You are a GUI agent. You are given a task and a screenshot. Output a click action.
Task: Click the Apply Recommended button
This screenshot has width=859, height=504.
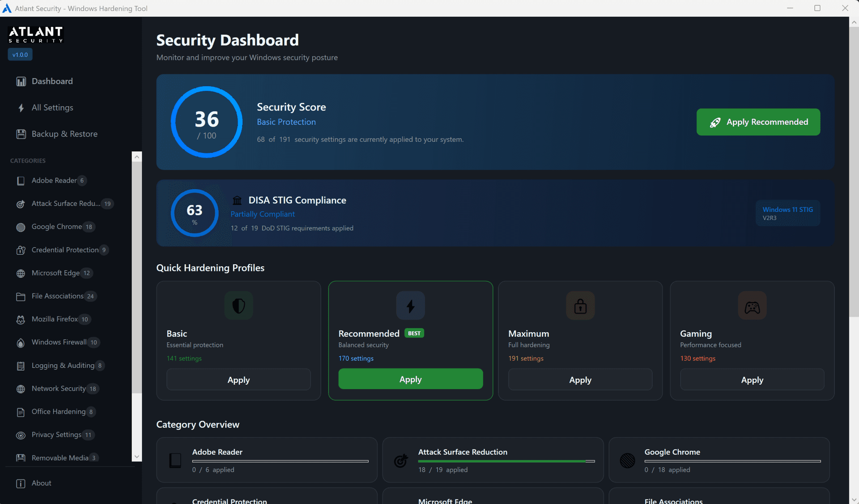pyautogui.click(x=758, y=122)
